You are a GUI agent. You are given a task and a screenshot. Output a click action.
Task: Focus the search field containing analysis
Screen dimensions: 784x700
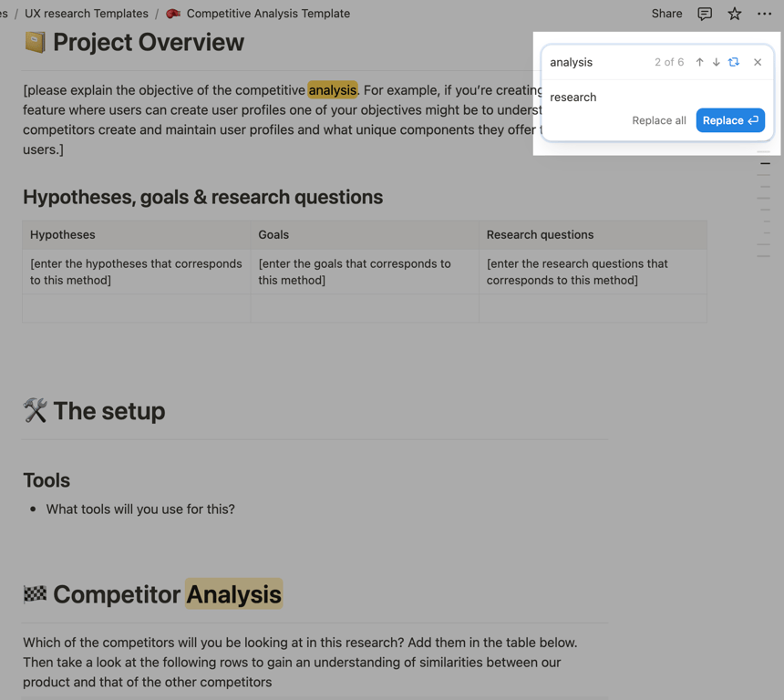pyautogui.click(x=597, y=62)
